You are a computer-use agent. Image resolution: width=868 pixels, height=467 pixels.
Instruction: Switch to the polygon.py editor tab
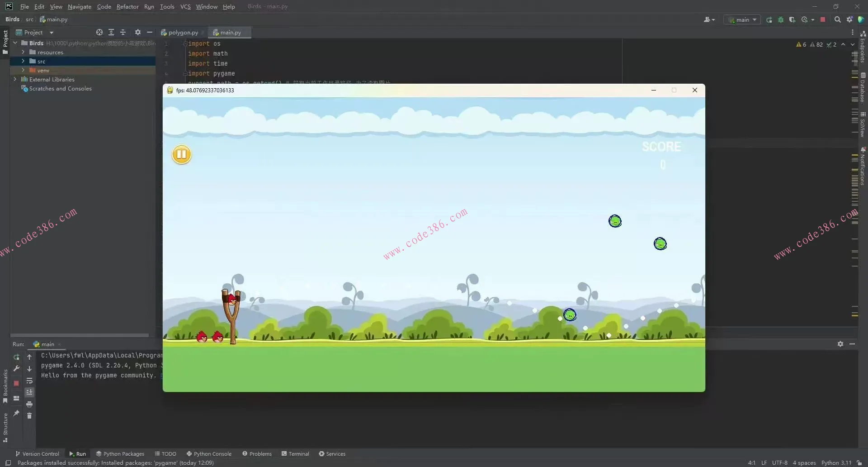pyautogui.click(x=183, y=33)
